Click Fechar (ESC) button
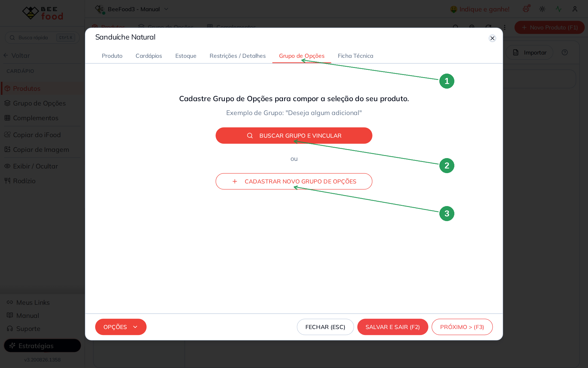The height and width of the screenshot is (368, 588). click(x=325, y=327)
